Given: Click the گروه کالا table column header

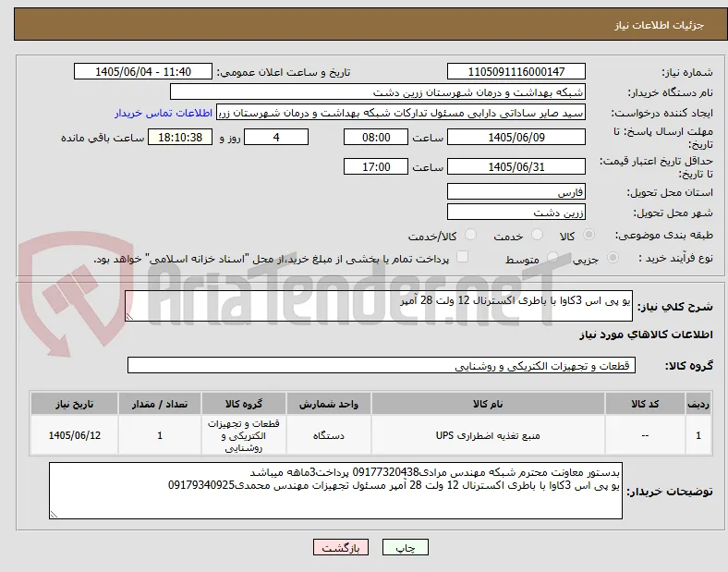Looking at the screenshot, I should coord(244,404).
